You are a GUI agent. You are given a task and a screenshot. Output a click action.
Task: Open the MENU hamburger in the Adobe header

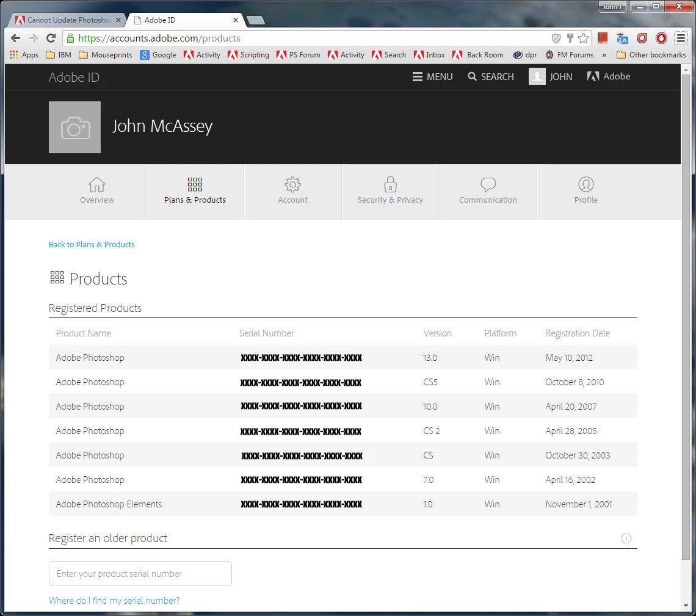[x=432, y=77]
